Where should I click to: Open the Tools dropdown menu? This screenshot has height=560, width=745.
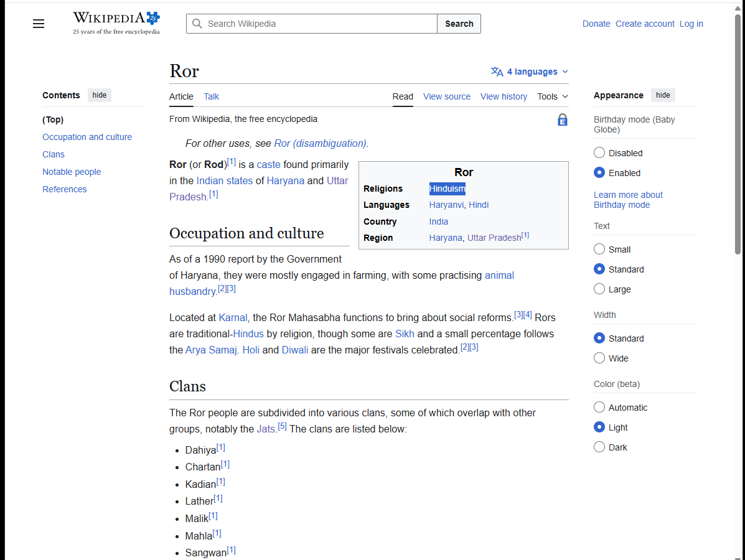553,96
